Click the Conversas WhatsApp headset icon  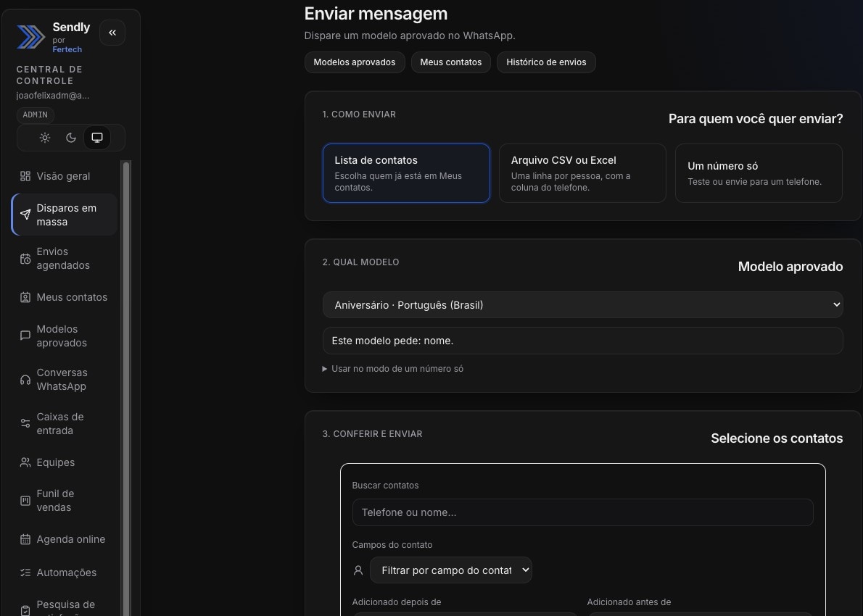(x=25, y=380)
